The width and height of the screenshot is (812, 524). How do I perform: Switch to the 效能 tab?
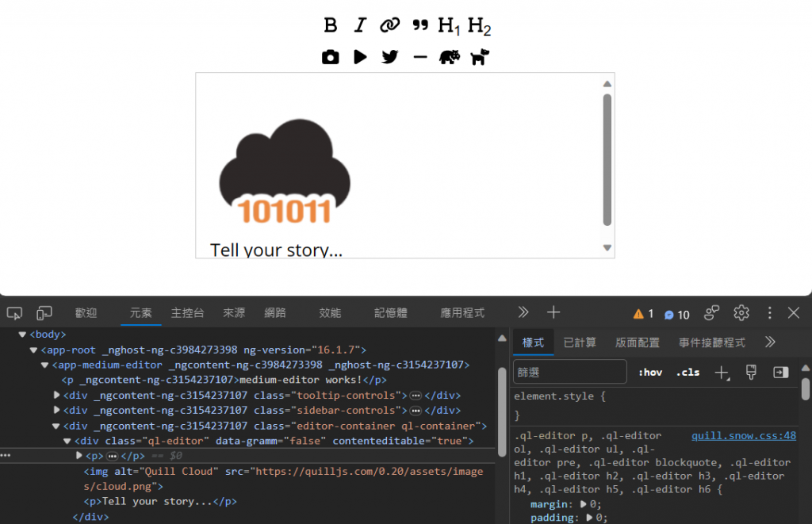tap(331, 313)
